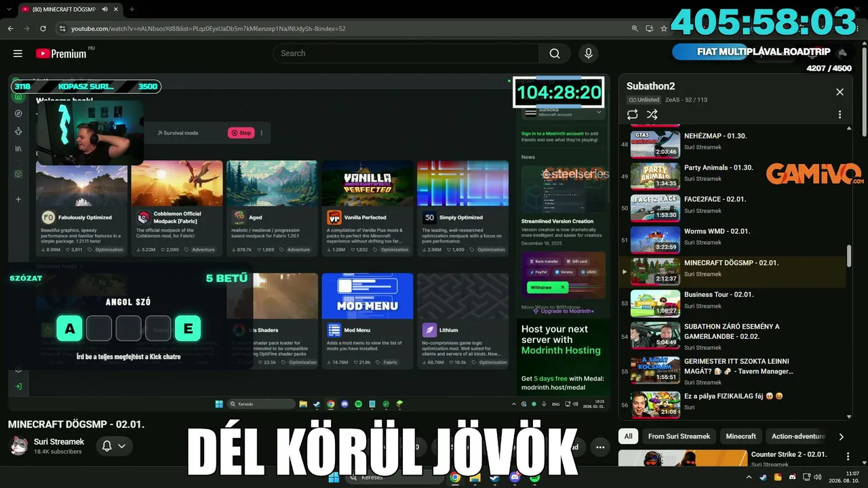This screenshot has height=488, width=868.
Task: Select the All filter chip
Action: coord(629,436)
